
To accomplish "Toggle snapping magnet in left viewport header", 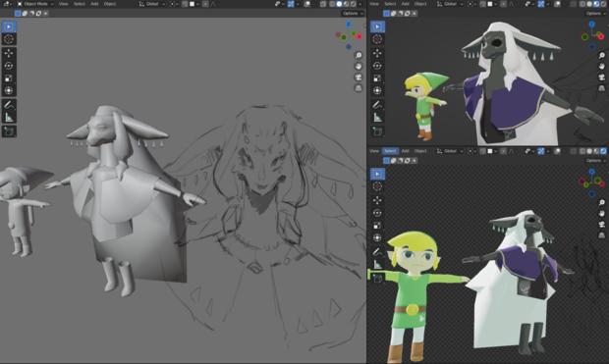I will pos(185,4).
